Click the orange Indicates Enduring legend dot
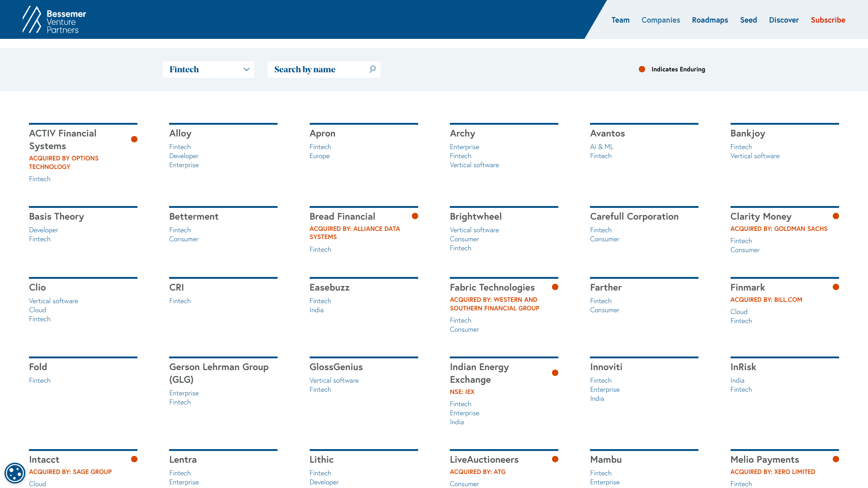The image size is (868, 488). point(642,69)
